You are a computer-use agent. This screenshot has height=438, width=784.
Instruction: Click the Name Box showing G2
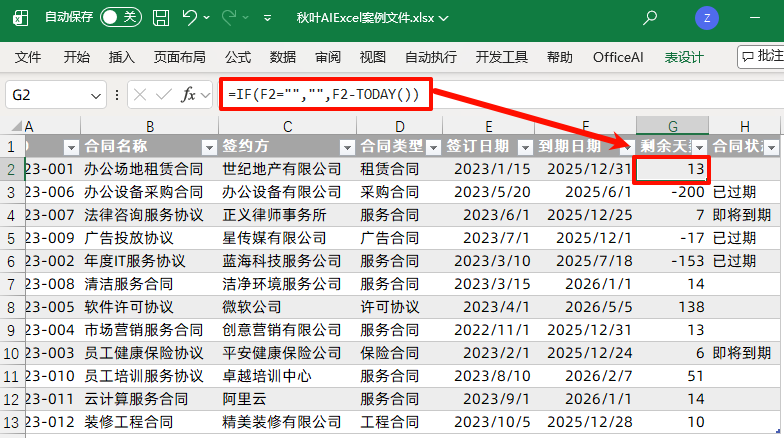[x=48, y=94]
